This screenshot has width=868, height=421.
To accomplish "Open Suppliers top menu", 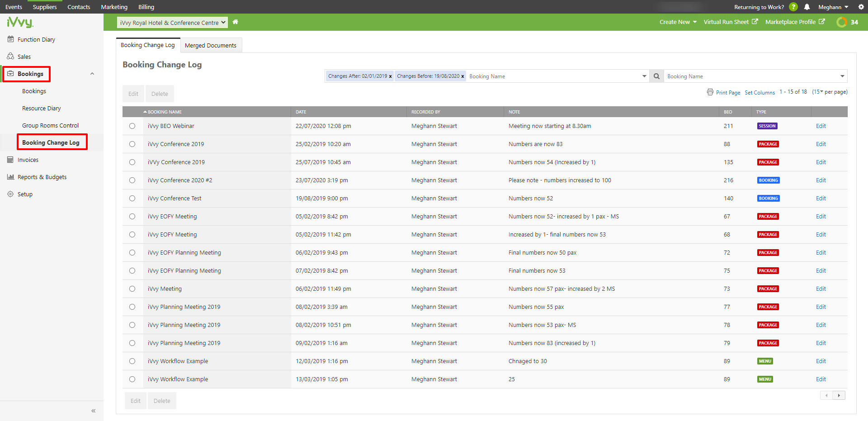I will [x=45, y=7].
